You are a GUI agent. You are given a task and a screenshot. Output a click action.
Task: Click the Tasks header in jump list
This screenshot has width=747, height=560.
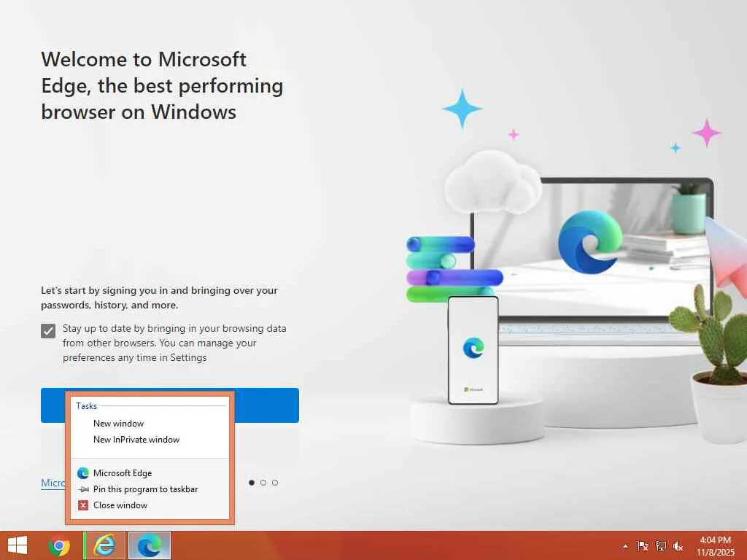coord(86,405)
